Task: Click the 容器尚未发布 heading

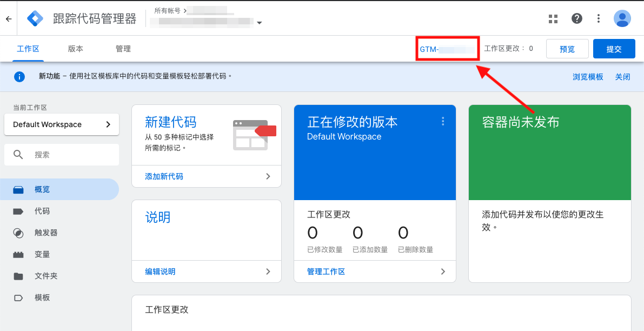Action: click(x=521, y=122)
